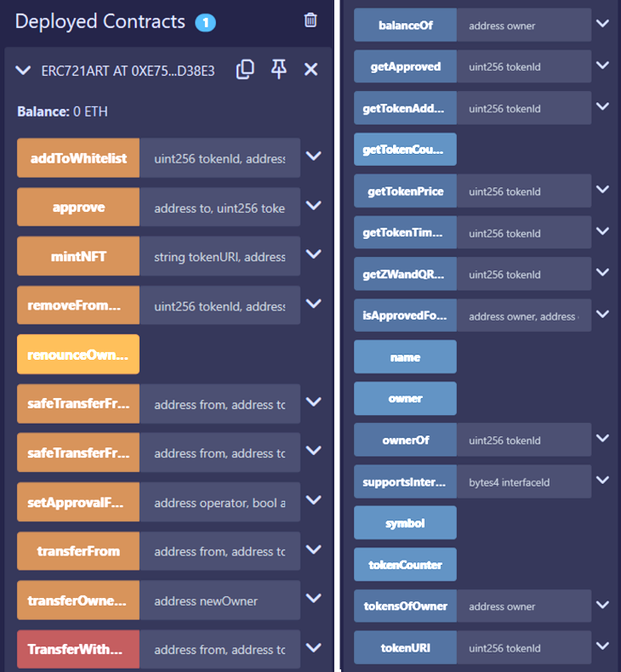Copy the ERC721ART contract address
Screen dimensions: 621x672
(x=245, y=70)
